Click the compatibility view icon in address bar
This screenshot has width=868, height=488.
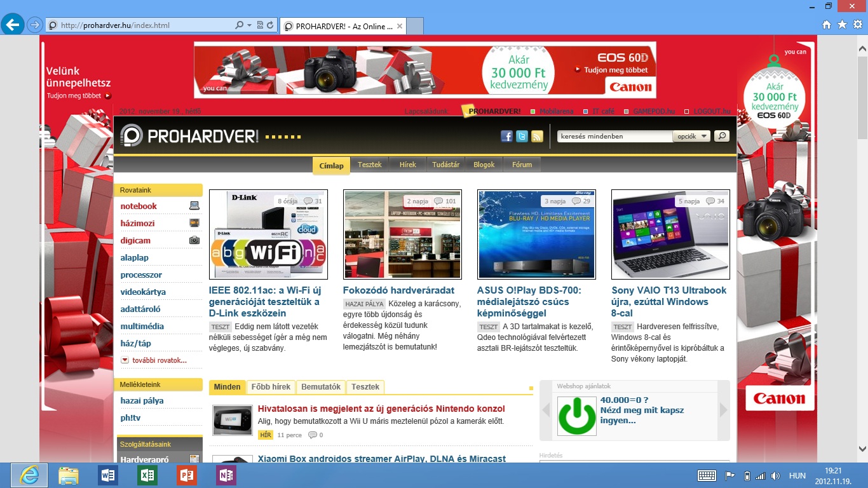[x=261, y=25]
